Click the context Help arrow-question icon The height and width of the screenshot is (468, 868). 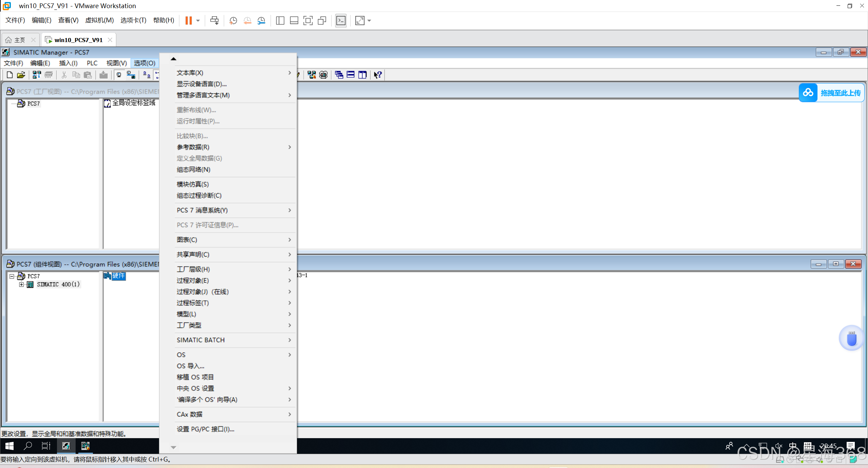click(378, 75)
